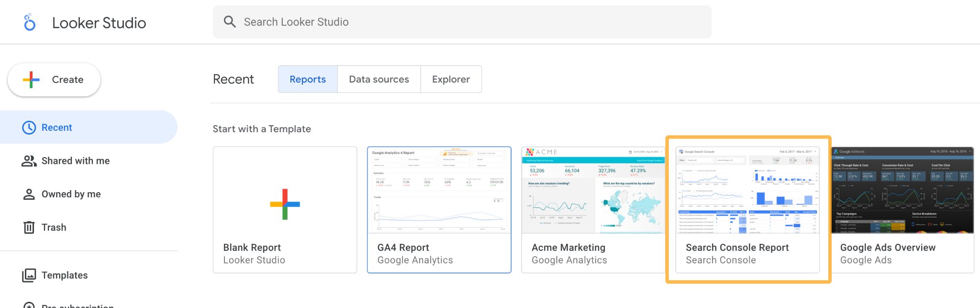
Task: Open Owned by me
Action: click(89, 194)
